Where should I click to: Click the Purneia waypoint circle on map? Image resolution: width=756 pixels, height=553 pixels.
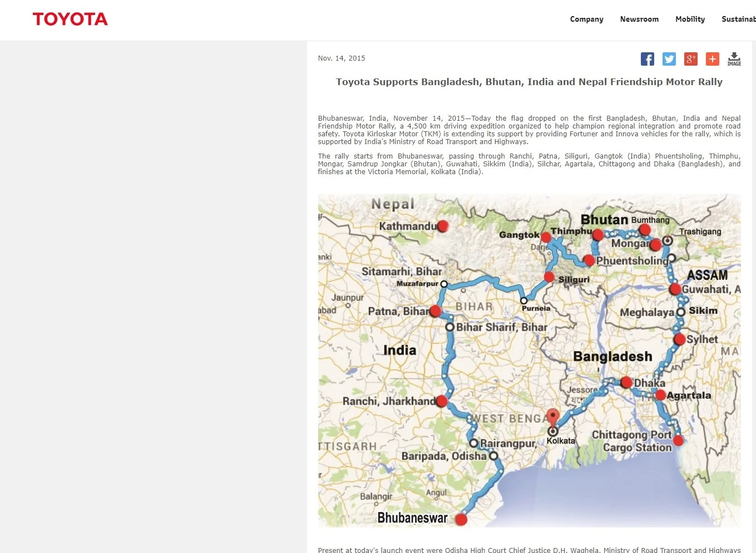click(523, 300)
